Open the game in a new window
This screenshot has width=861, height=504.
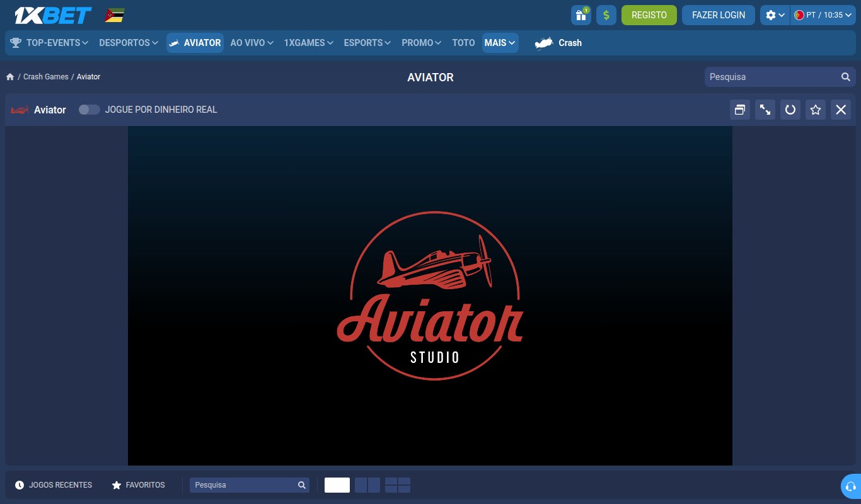[x=740, y=110]
